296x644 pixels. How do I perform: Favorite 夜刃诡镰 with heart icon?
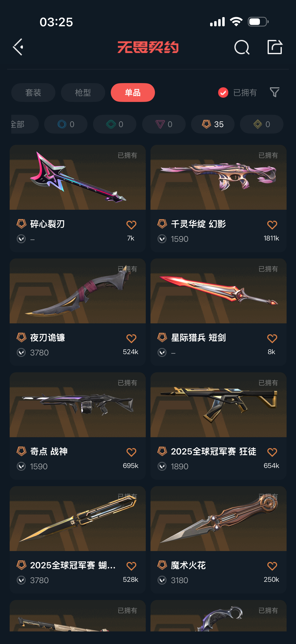pos(131,338)
